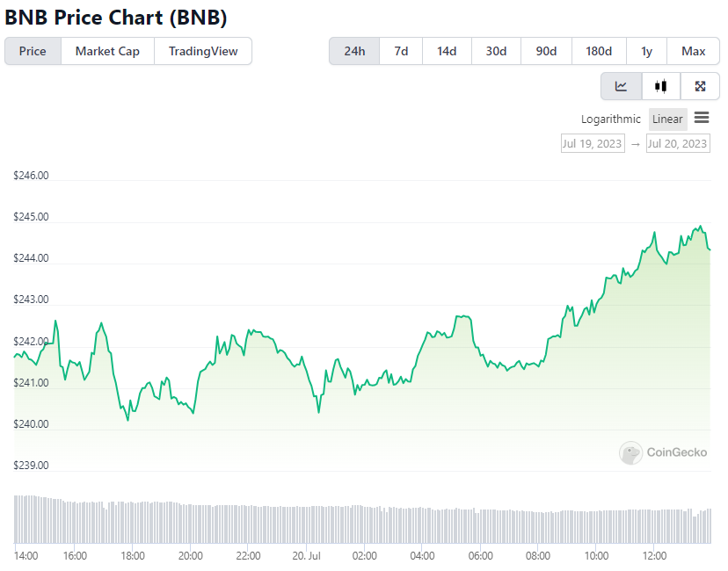Screen dimensions: 728x571
Task: Click the 20. Jul date label
Action: point(307,556)
